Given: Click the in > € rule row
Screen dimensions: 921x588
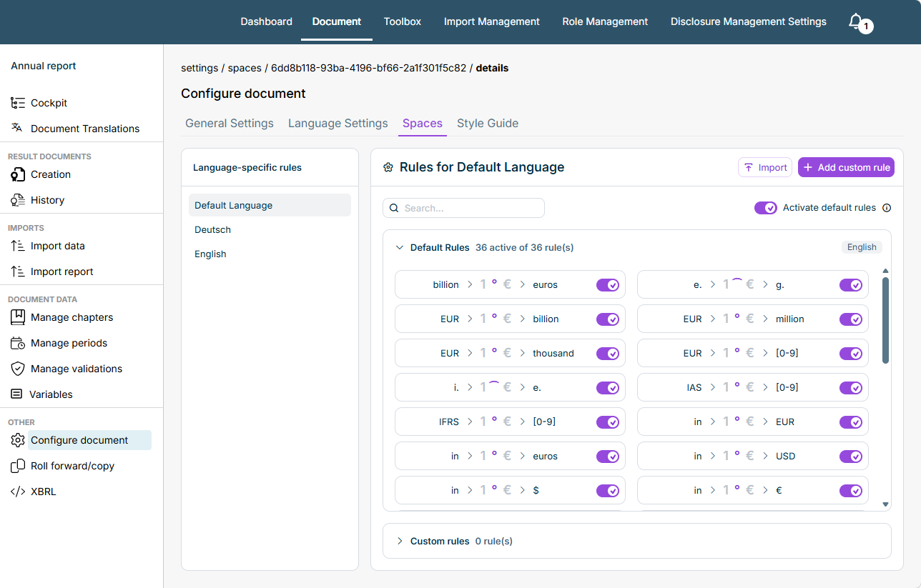Looking at the screenshot, I should point(752,491).
